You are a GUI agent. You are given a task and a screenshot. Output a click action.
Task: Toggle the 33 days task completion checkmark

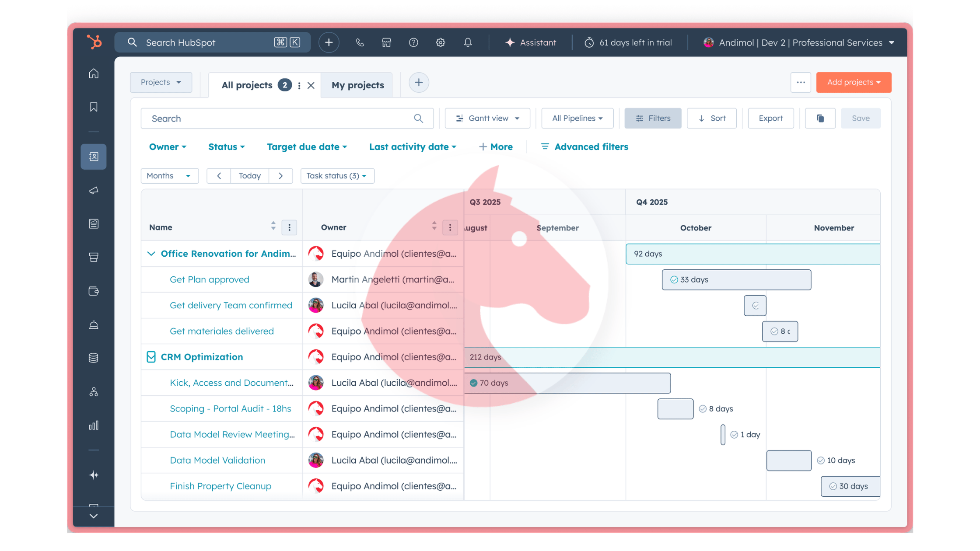(673, 279)
